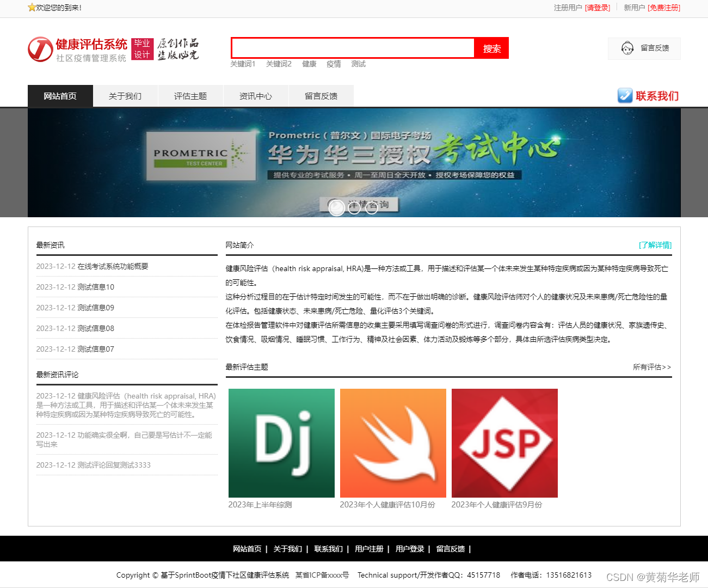The height and width of the screenshot is (588, 708).
Task: Click the red circular site logo
Action: [40, 50]
